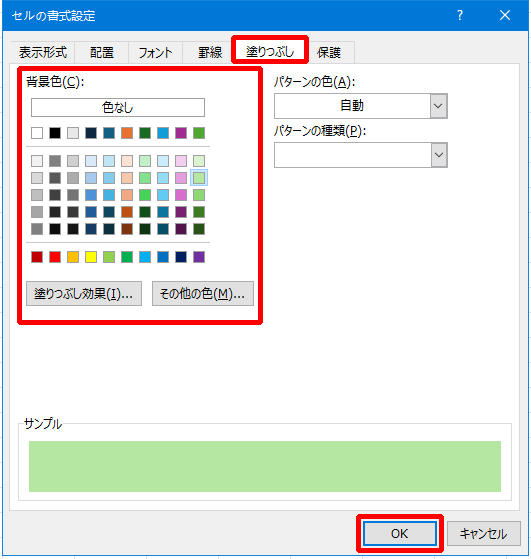The height and width of the screenshot is (559, 531).
Task: Click the パターンの種類(P): label
Action: pyautogui.click(x=320, y=131)
